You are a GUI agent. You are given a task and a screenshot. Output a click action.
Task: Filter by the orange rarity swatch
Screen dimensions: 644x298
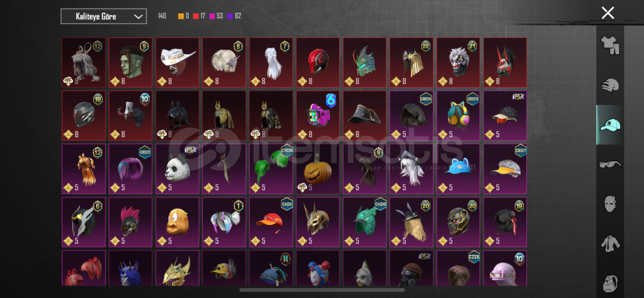(x=181, y=16)
